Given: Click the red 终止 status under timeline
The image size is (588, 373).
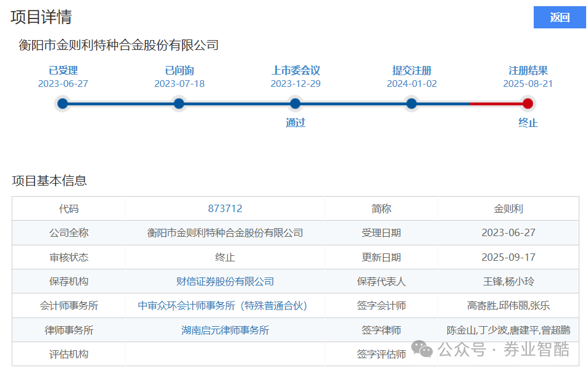Looking at the screenshot, I should point(528,123).
